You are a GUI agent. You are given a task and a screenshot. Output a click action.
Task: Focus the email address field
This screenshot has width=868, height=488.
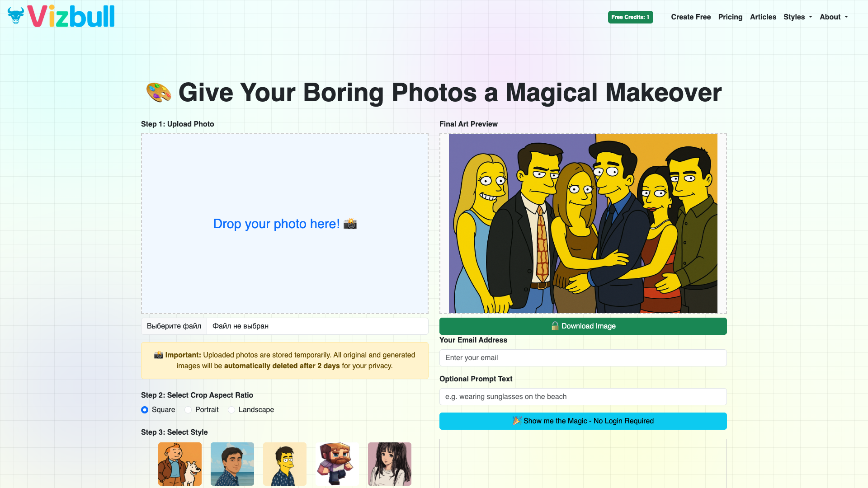[x=583, y=358]
